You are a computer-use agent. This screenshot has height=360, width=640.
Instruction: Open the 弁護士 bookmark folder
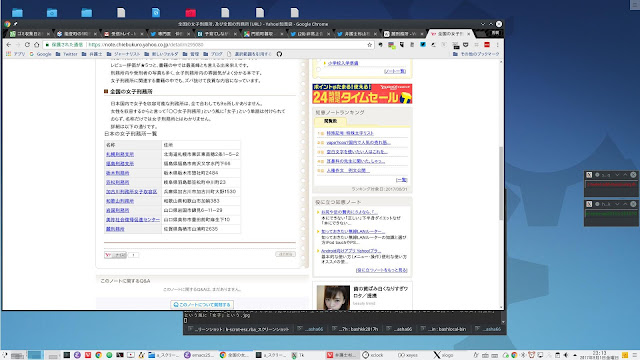coord(92,54)
